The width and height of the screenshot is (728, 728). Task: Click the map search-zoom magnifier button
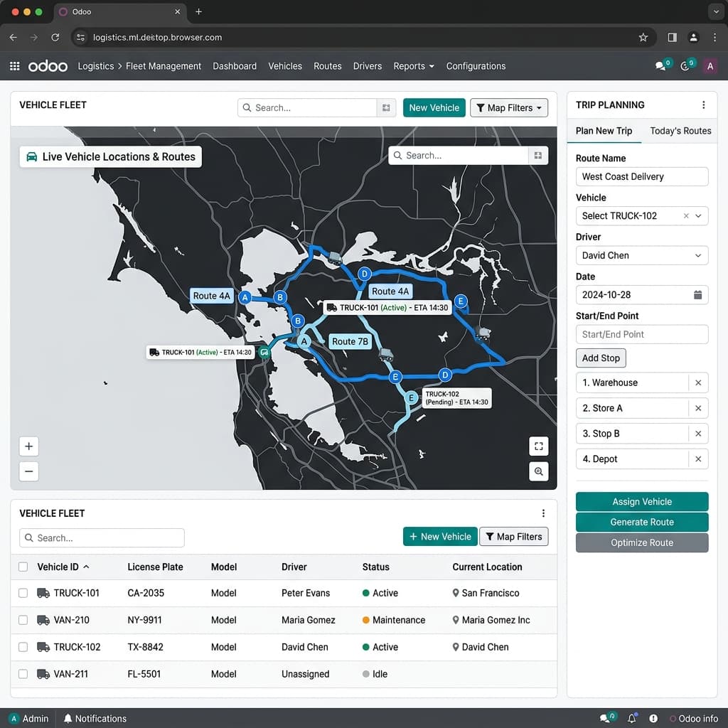(539, 471)
